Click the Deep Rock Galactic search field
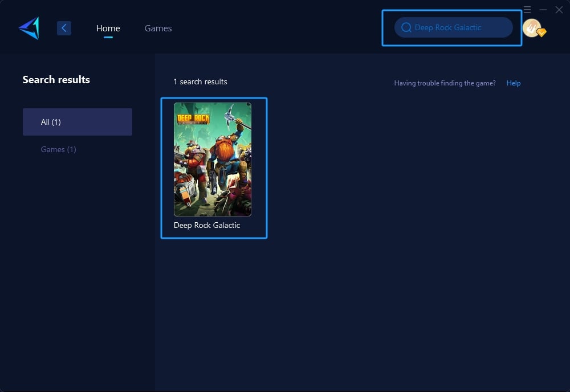The image size is (570, 392). point(453,27)
